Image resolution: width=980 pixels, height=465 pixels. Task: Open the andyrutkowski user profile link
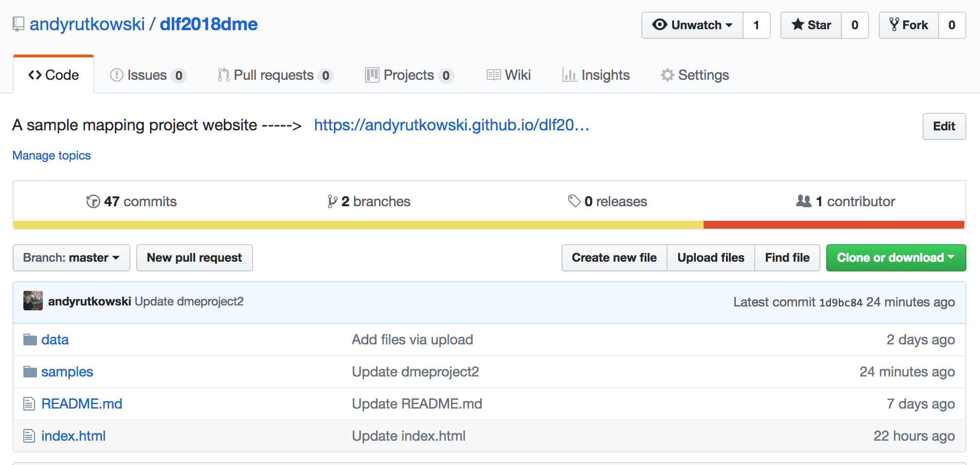tap(87, 24)
